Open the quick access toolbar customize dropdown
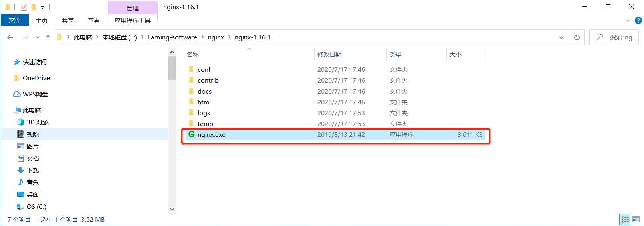 (42, 8)
